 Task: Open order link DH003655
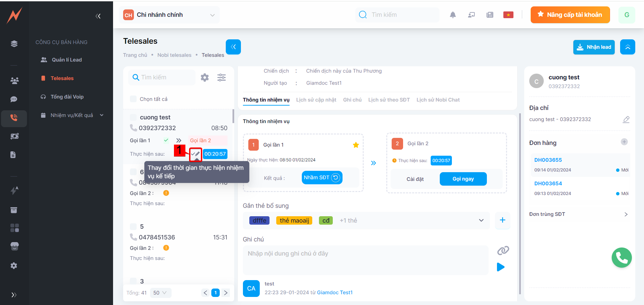pos(548,160)
